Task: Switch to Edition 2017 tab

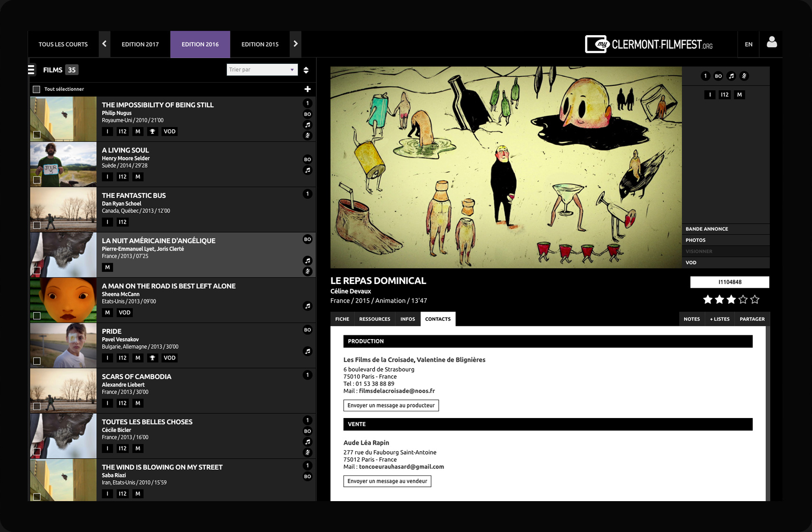Action: click(140, 44)
